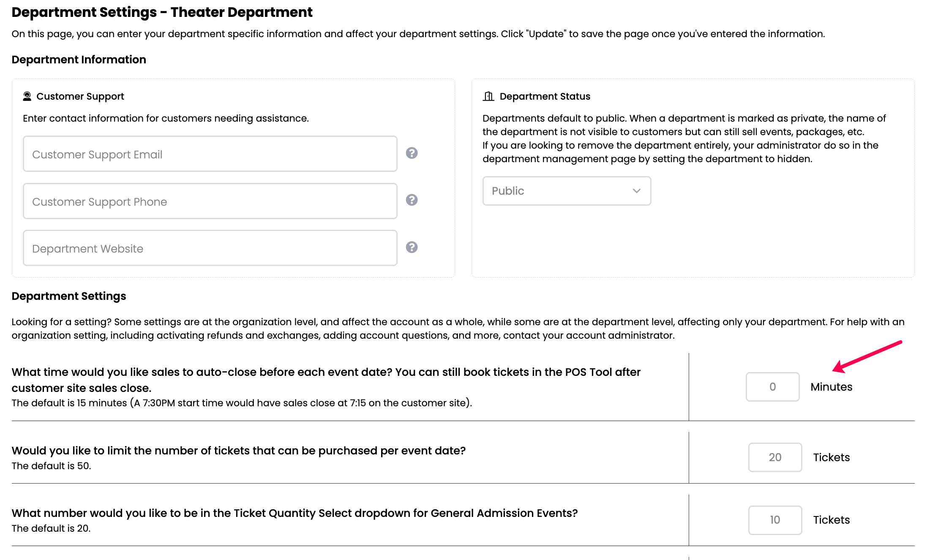The height and width of the screenshot is (560, 927).
Task: Click the sales auto-close question text
Action: (x=326, y=380)
